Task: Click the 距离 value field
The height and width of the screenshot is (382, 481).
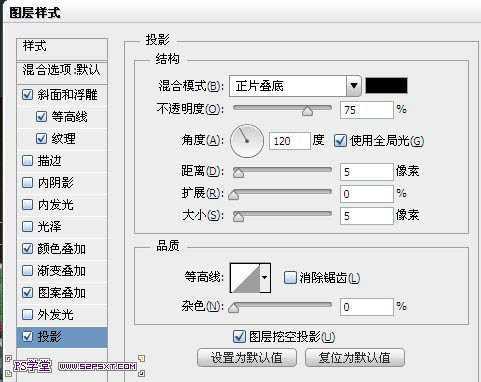Action: point(367,172)
